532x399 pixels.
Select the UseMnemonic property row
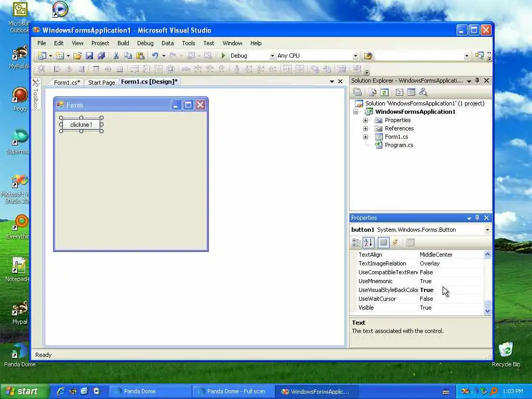[420, 281]
